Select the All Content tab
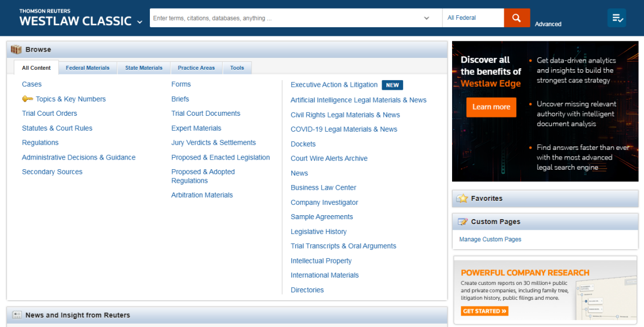The width and height of the screenshot is (644, 327). (36, 68)
